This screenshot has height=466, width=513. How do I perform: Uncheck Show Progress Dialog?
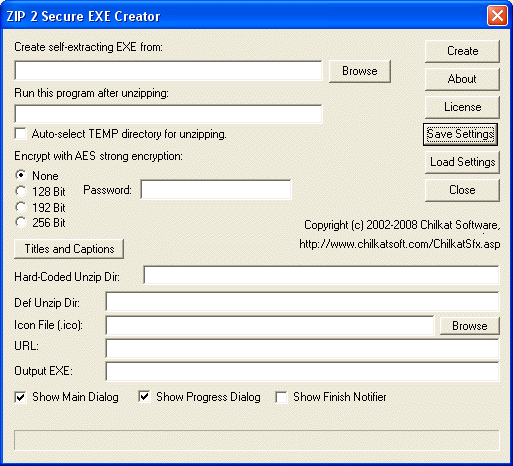coord(144,397)
